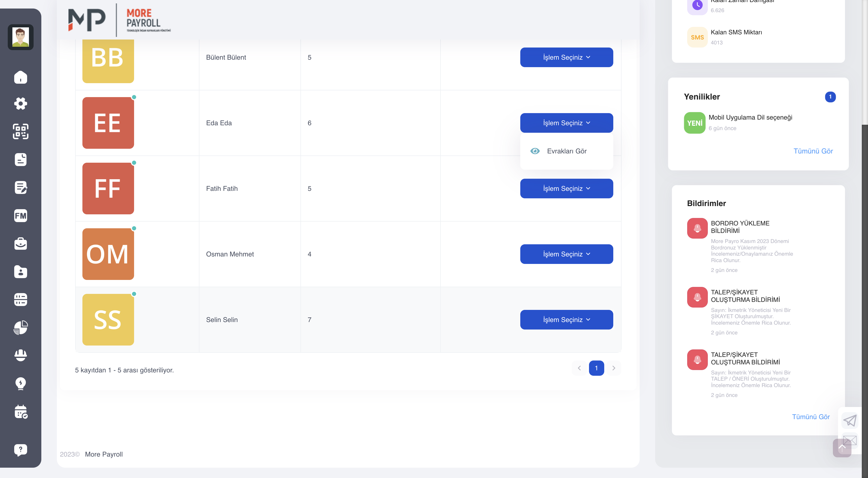Open the hard hat safety icon
This screenshot has width=868, height=478.
pyautogui.click(x=21, y=355)
